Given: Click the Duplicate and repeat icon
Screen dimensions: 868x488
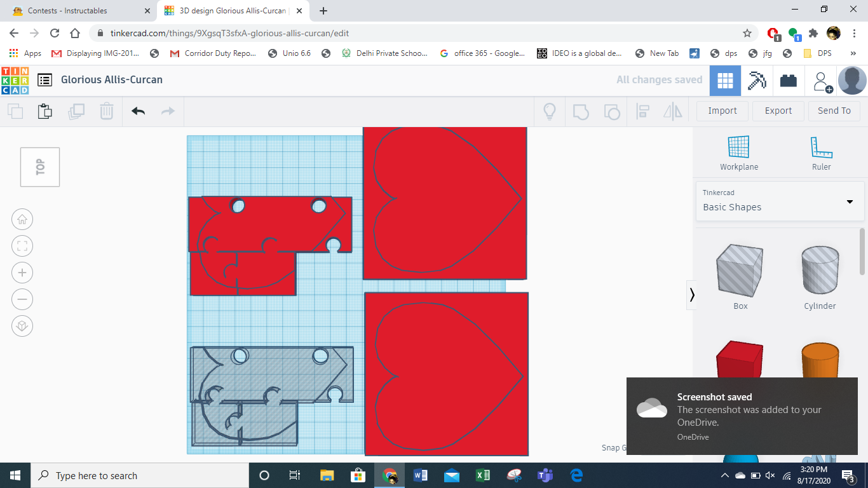Looking at the screenshot, I should point(76,112).
